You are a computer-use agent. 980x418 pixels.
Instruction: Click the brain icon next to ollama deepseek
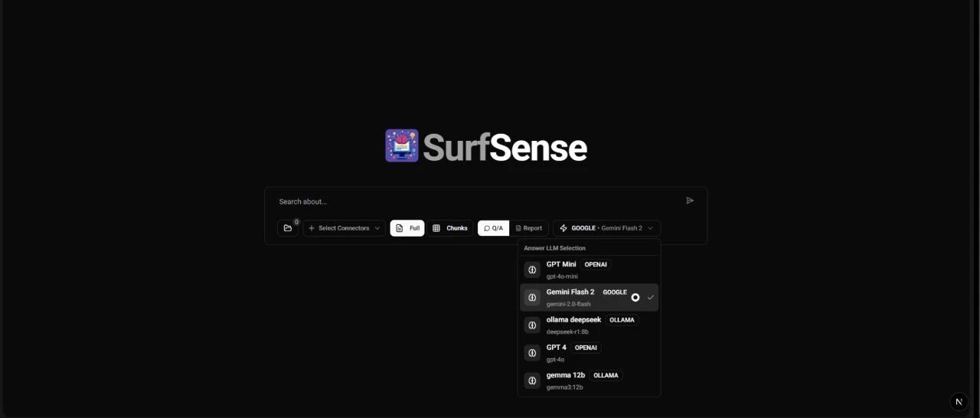click(x=532, y=325)
